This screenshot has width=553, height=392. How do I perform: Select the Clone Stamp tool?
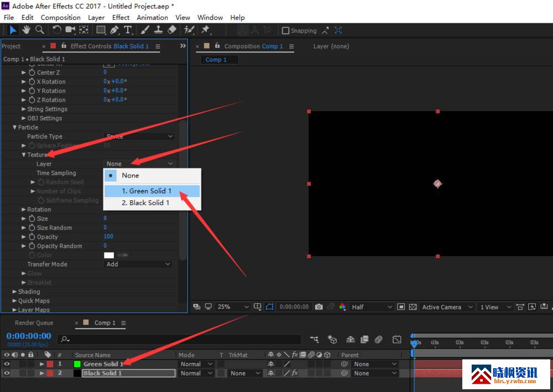click(x=158, y=30)
